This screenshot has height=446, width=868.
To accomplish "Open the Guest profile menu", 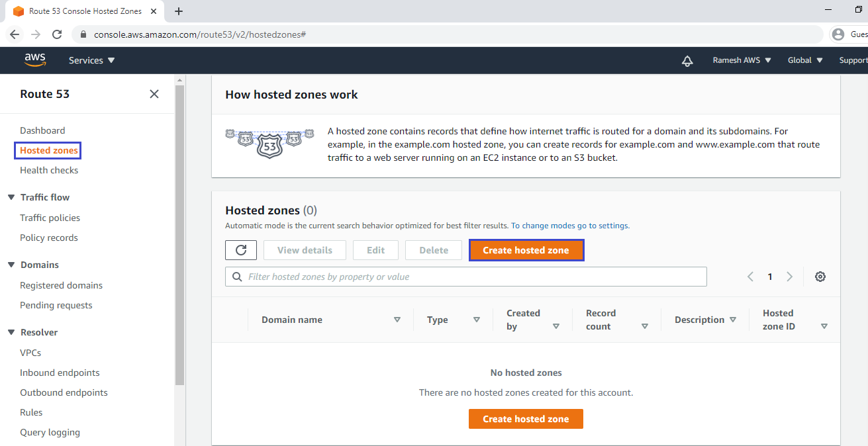I will coord(849,34).
